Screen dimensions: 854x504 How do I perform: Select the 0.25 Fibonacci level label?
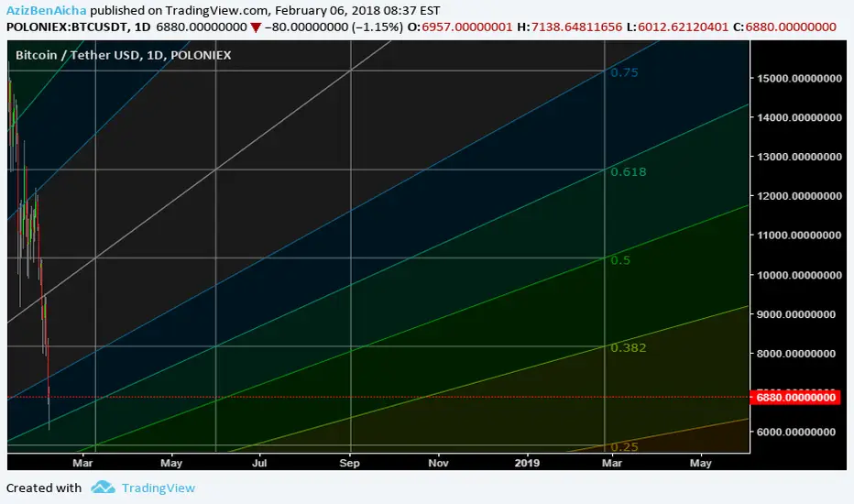pyautogui.click(x=624, y=447)
